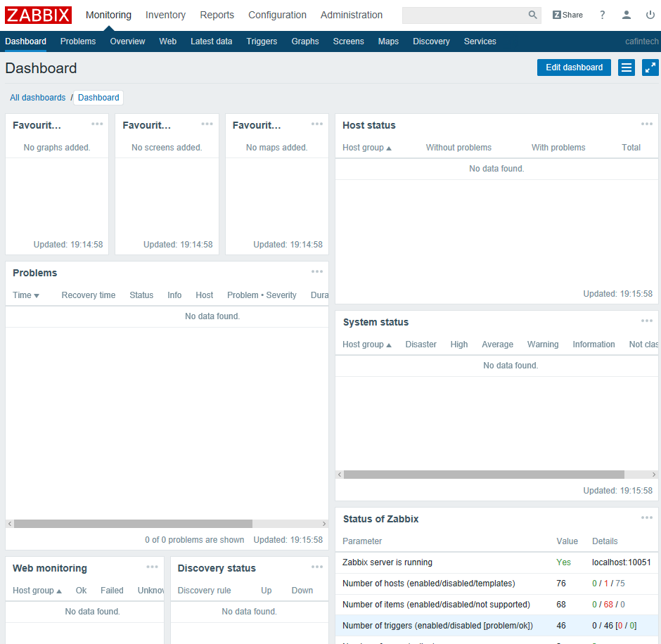The width and height of the screenshot is (661, 644).
Task: Click the Problems widget horizontal scrollbar
Action: tap(133, 524)
